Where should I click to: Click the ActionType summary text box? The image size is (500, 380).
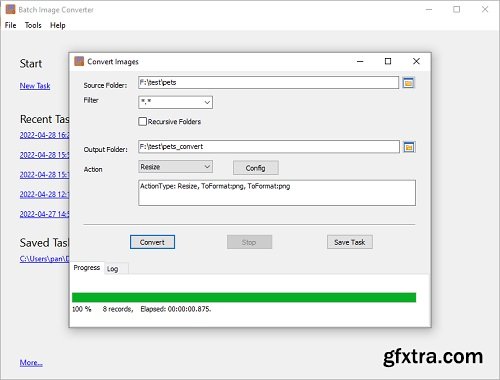[x=277, y=193]
